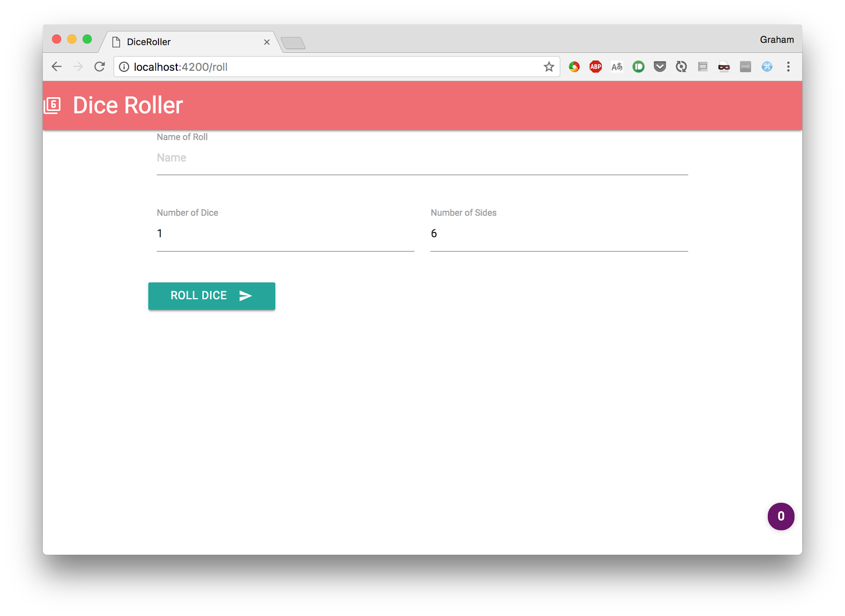Viewport: 845px width, 616px height.
Task: Open a new tab with the tab stub
Action: [x=294, y=42]
